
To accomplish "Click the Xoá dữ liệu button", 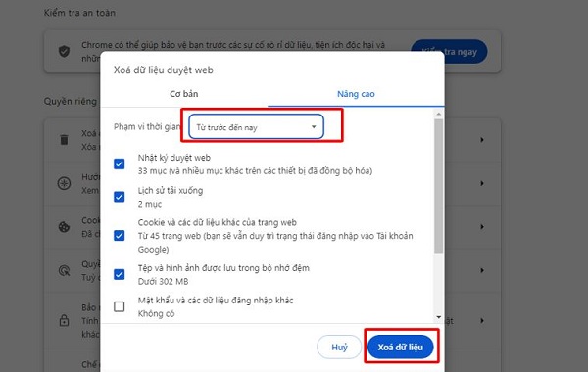I will (401, 347).
